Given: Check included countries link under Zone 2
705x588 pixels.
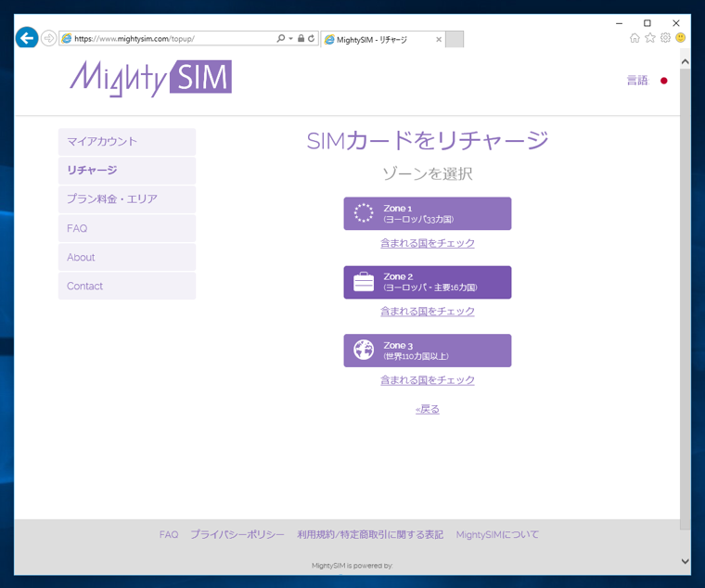Looking at the screenshot, I should [428, 311].
